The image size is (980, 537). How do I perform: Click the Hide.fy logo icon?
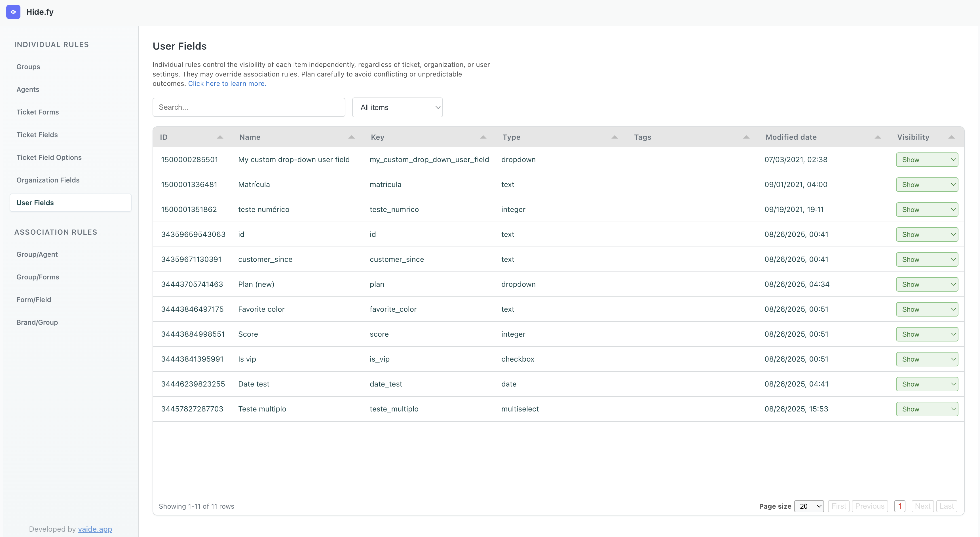[13, 12]
